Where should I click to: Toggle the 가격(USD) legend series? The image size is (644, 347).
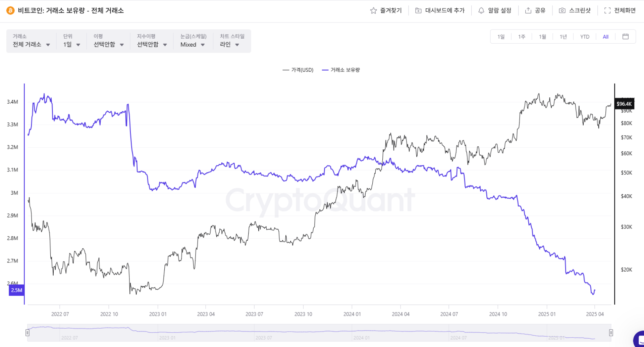(x=298, y=70)
